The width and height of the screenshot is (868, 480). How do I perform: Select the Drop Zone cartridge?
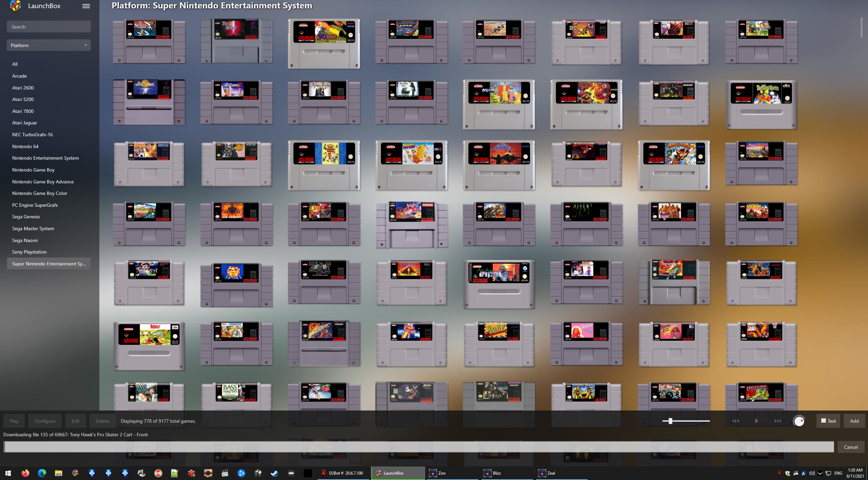click(499, 284)
